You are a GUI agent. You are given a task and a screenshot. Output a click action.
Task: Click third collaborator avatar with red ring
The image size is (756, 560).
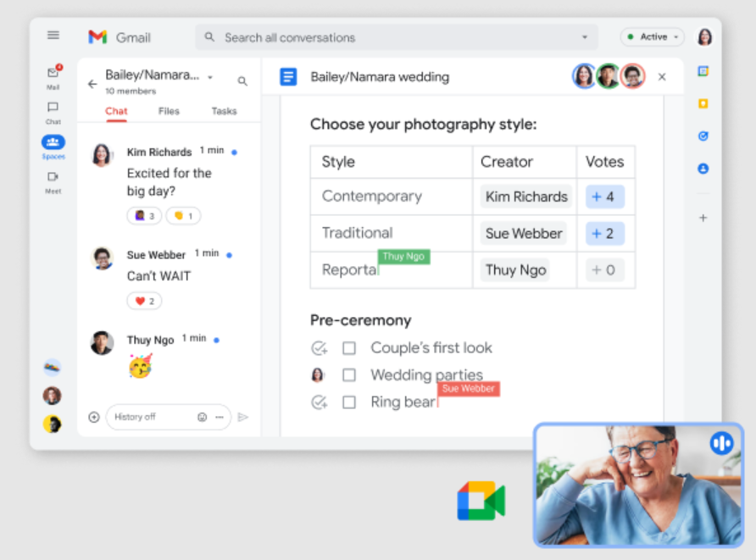632,76
